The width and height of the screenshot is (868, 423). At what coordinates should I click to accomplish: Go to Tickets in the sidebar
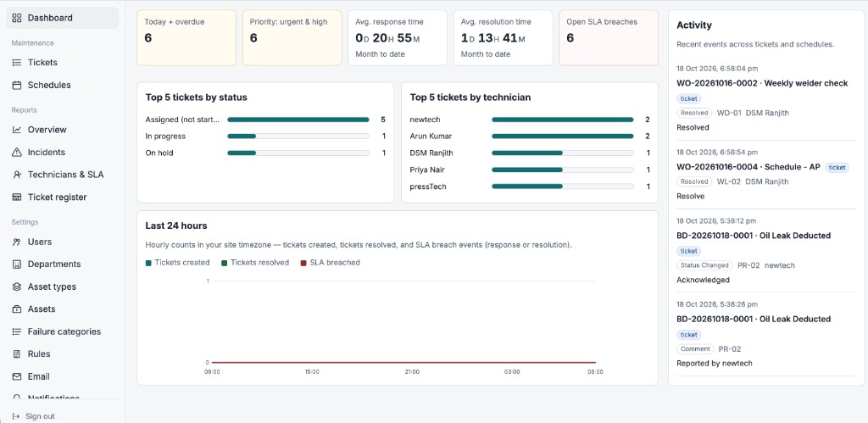tap(62, 63)
